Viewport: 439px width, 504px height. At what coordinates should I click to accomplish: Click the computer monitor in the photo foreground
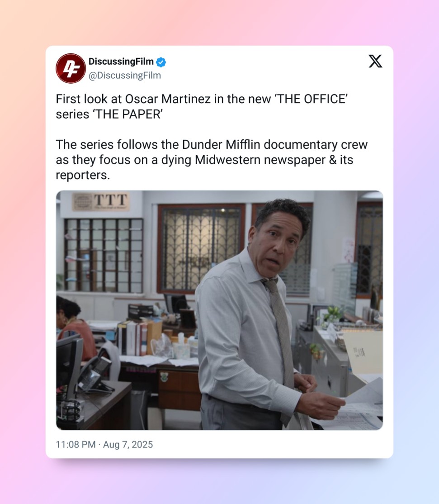[x=70, y=363]
